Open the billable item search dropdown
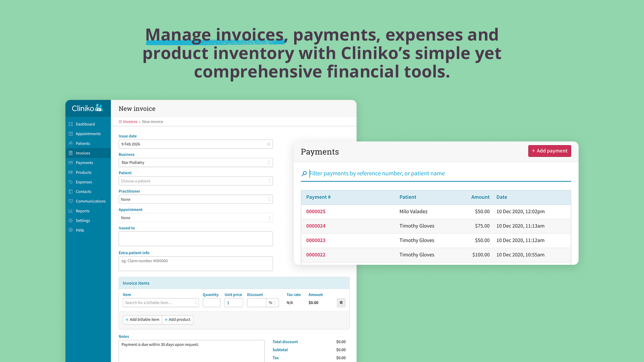The width and height of the screenshot is (644, 362). [x=161, y=303]
